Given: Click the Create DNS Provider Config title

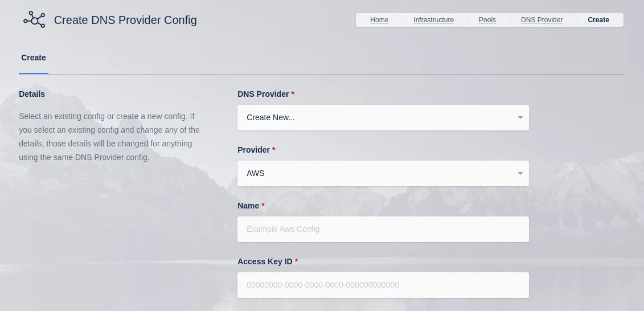Looking at the screenshot, I should click(125, 21).
